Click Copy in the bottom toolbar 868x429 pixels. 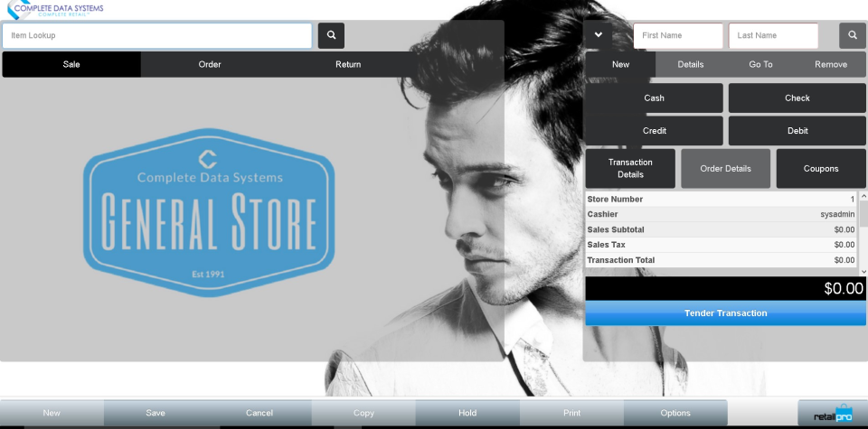coord(363,413)
